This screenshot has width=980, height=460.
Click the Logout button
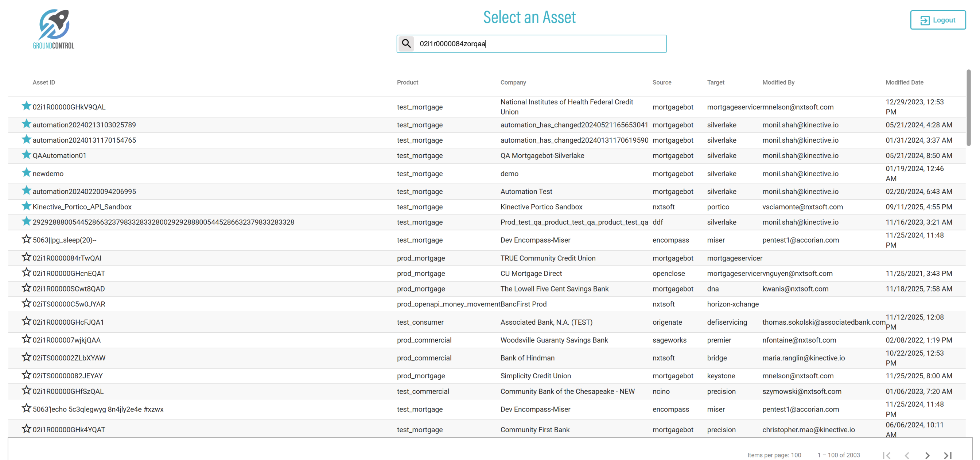(937, 20)
